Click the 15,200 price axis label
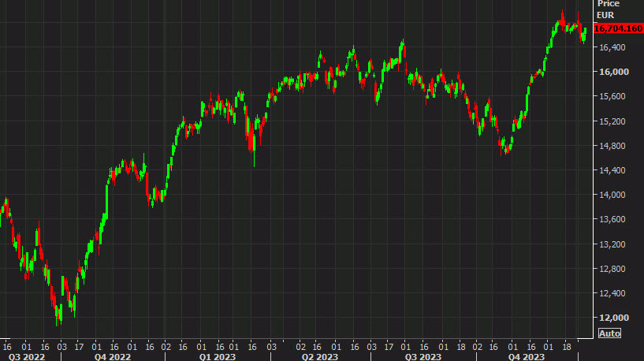Screen dimensions: 644x361 point(612,121)
